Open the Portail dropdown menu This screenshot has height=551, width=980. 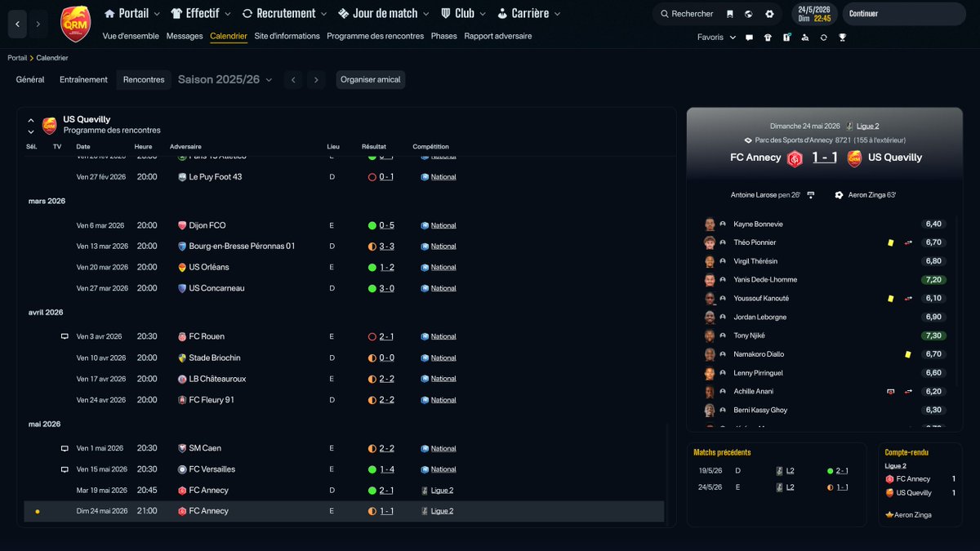point(132,13)
